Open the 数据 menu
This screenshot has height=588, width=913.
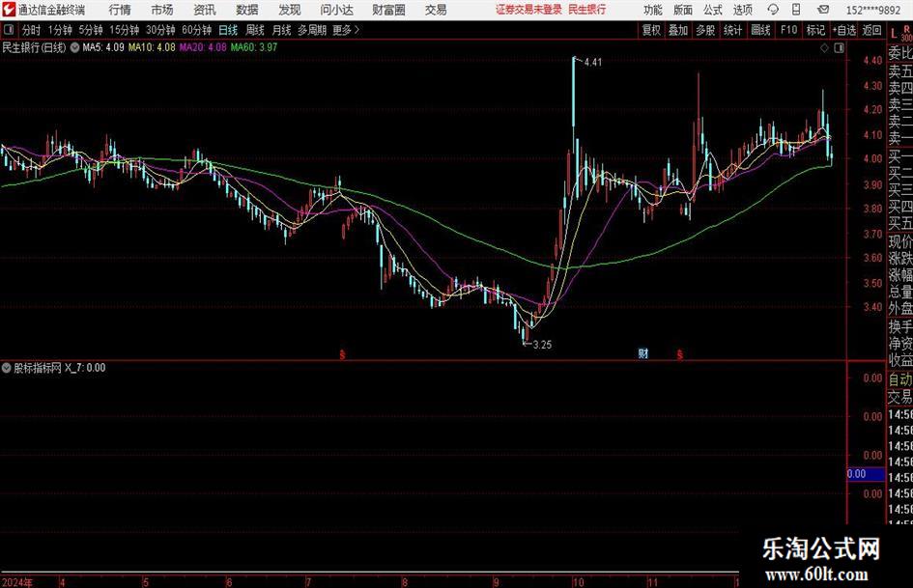[x=247, y=10]
